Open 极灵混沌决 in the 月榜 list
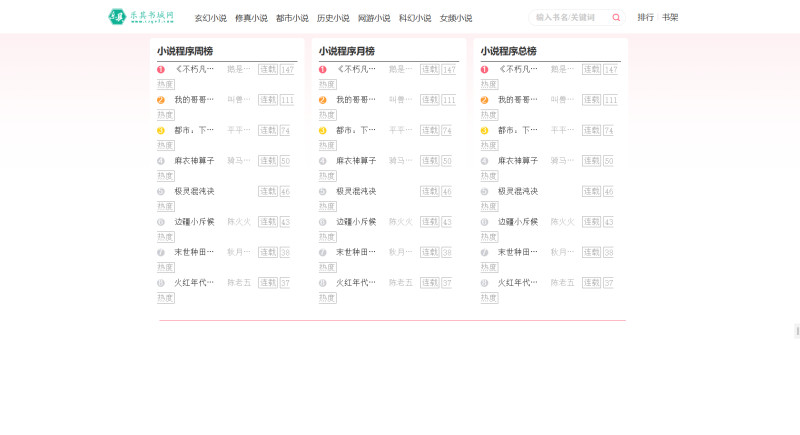The height and width of the screenshot is (435, 800). (356, 191)
